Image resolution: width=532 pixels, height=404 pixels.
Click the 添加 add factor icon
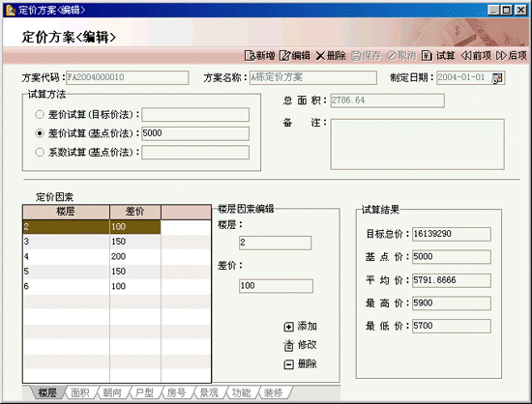pos(288,327)
